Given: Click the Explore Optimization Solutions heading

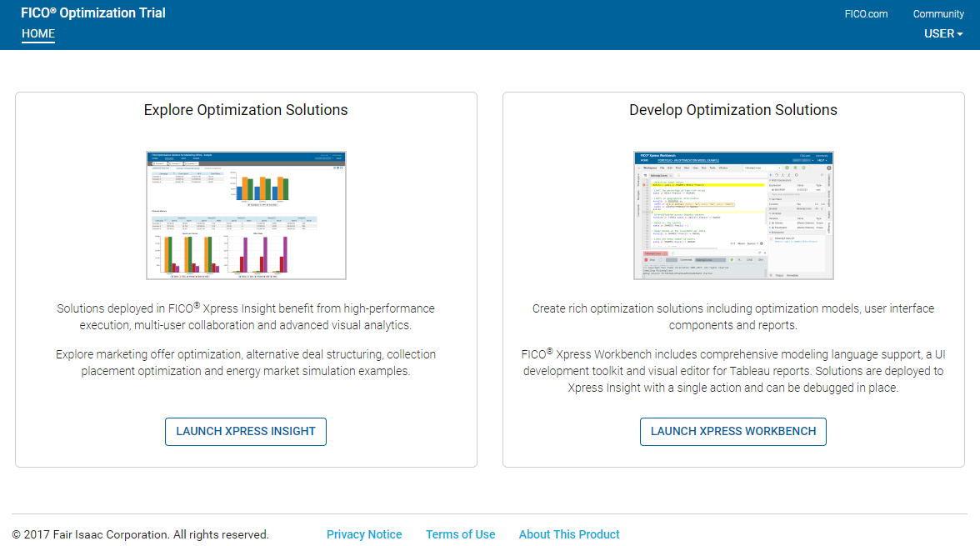Looking at the screenshot, I should click(246, 110).
